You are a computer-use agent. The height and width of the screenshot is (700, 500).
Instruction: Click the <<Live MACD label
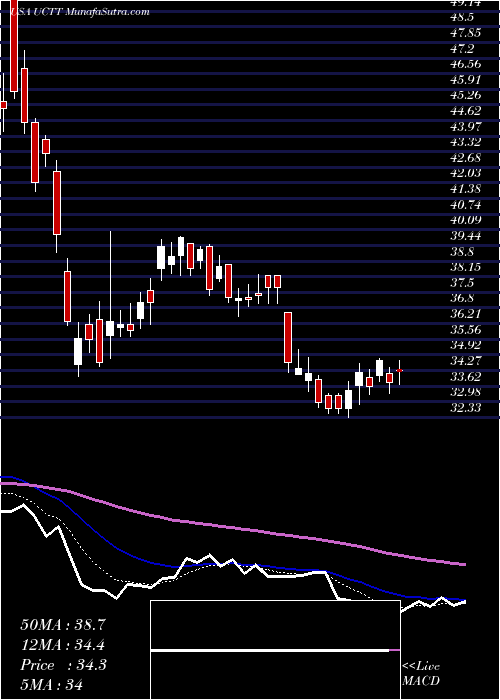click(x=421, y=674)
